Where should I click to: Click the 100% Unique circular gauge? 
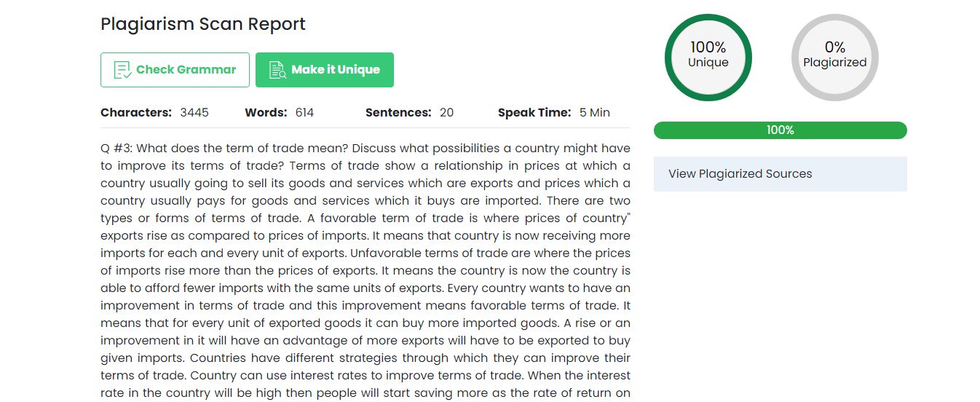point(708,58)
